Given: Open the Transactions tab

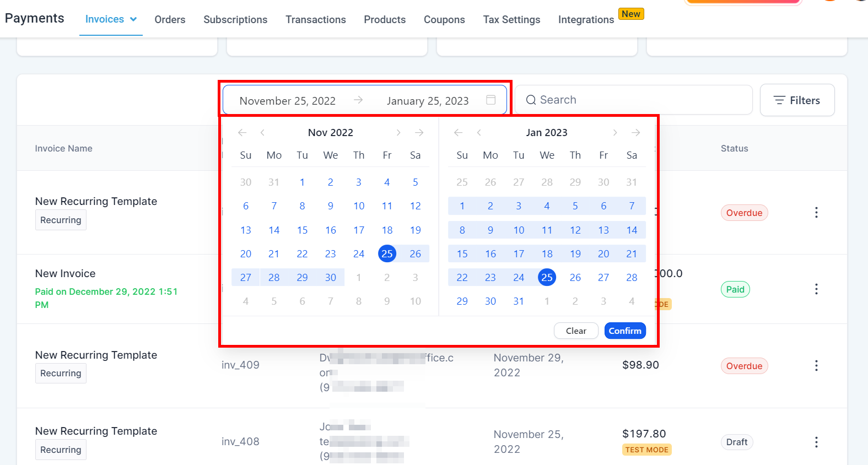Looking at the screenshot, I should tap(316, 20).
